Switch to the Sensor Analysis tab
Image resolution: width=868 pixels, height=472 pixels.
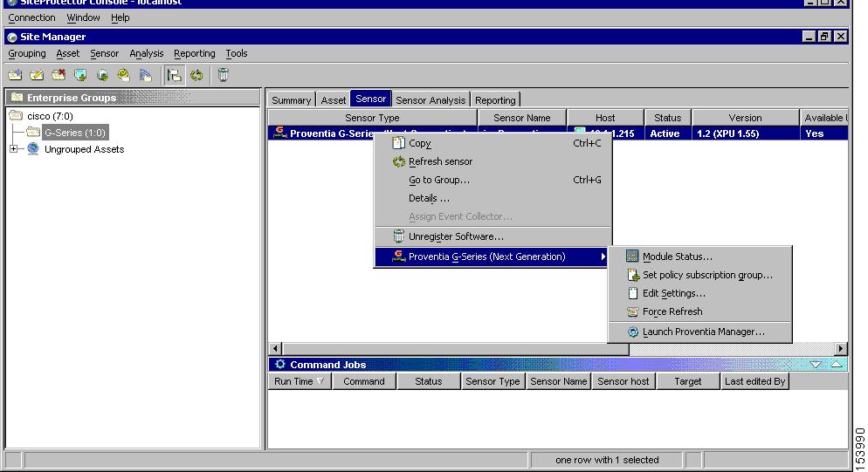pyautogui.click(x=431, y=100)
